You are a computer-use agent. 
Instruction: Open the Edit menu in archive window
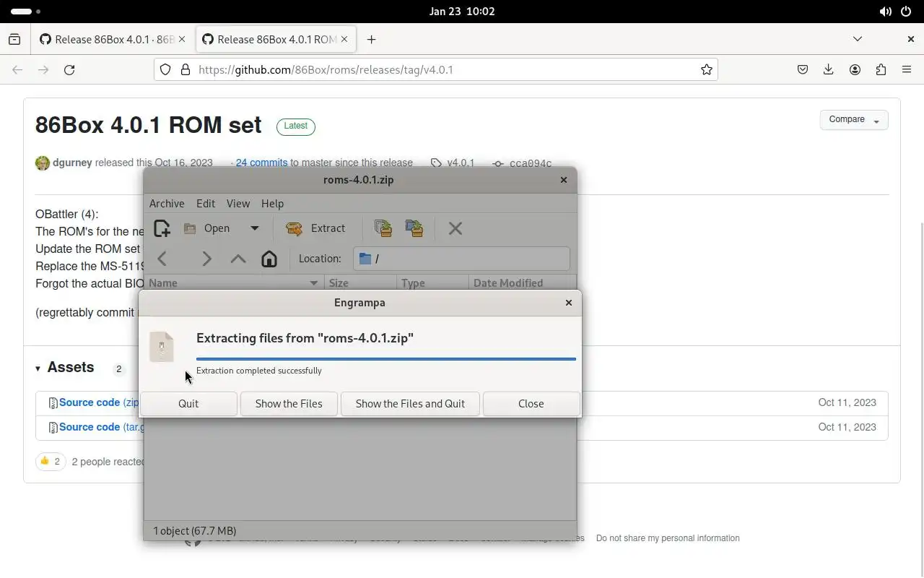click(206, 204)
